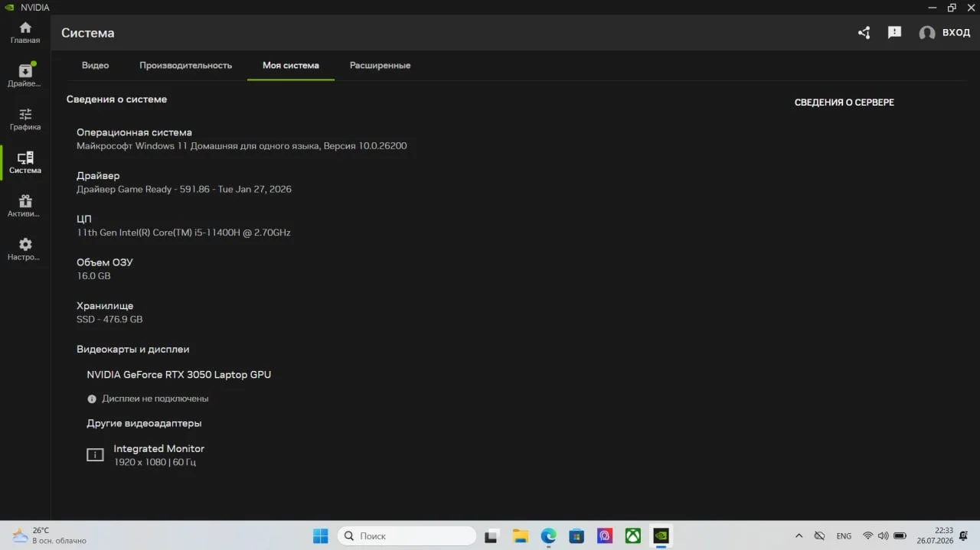Click the 16.0 GB RAM value
This screenshot has width=980, height=550.
point(93,276)
